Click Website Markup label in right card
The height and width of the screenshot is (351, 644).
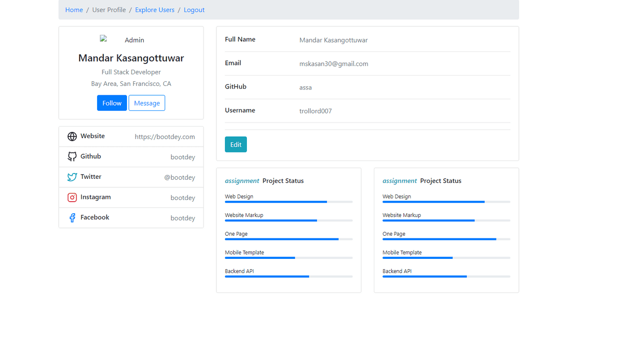[402, 215]
